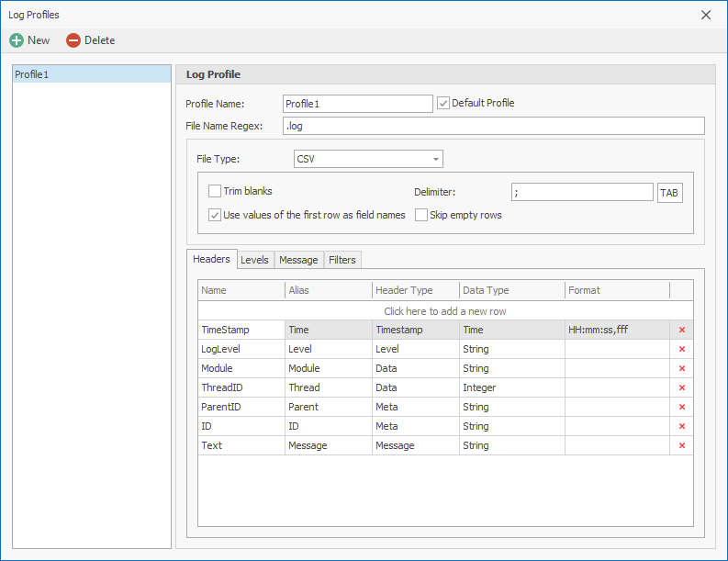Open the Message tab
This screenshot has width=728, height=561.
[x=298, y=260]
